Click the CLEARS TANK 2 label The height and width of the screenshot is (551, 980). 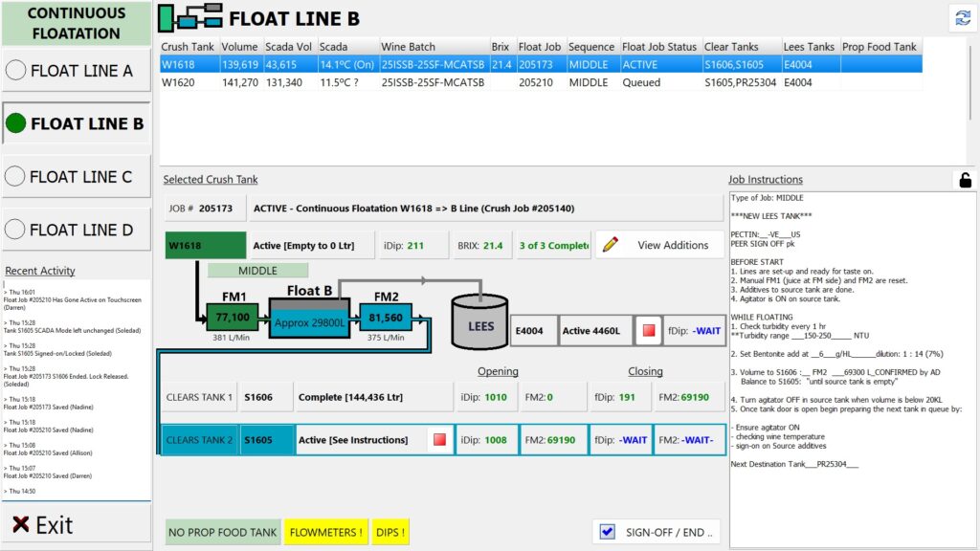(x=199, y=440)
